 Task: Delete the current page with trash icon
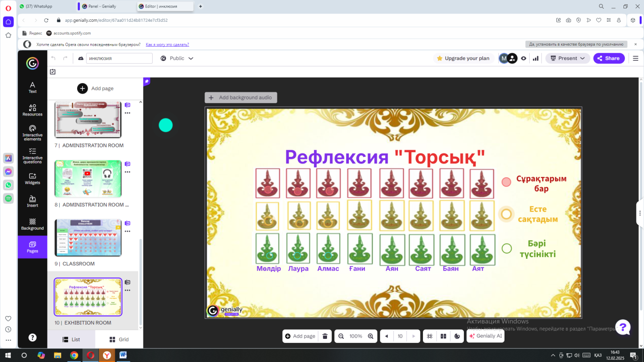(x=325, y=336)
